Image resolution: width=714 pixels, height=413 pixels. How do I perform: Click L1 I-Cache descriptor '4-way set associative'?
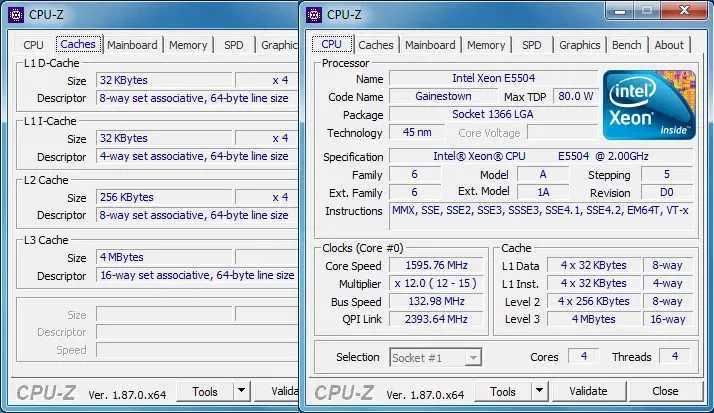pos(197,156)
